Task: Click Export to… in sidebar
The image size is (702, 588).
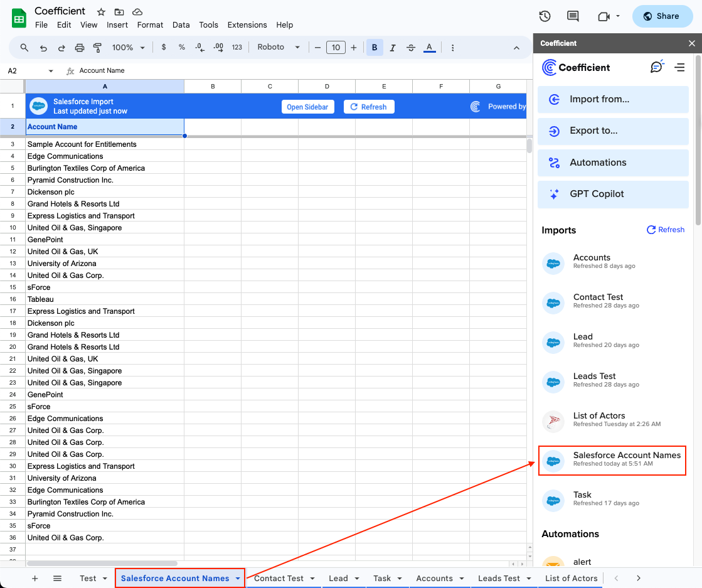Action: 613,131
